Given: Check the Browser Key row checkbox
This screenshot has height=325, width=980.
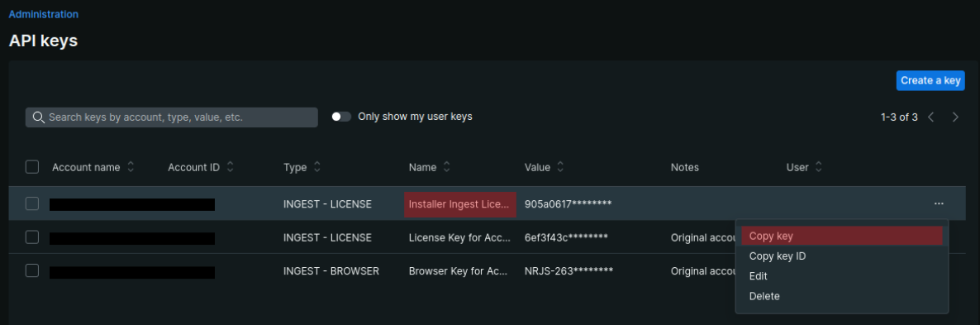Looking at the screenshot, I should [x=32, y=270].
